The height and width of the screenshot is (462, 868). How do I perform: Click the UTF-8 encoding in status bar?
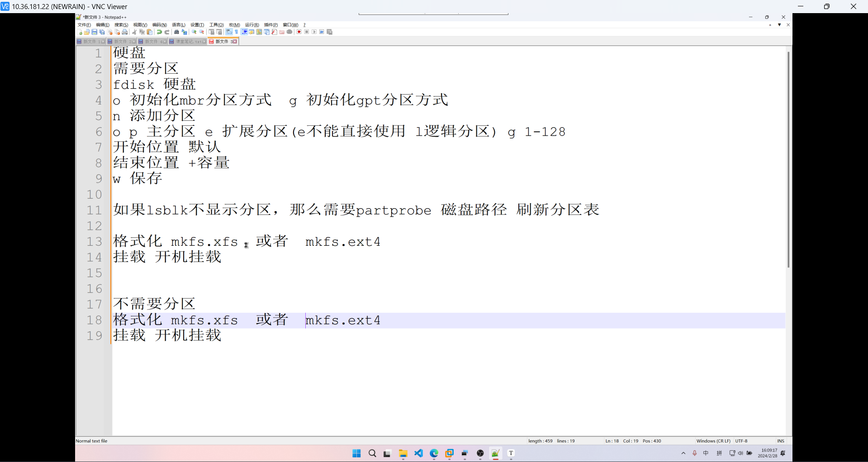tap(741, 441)
